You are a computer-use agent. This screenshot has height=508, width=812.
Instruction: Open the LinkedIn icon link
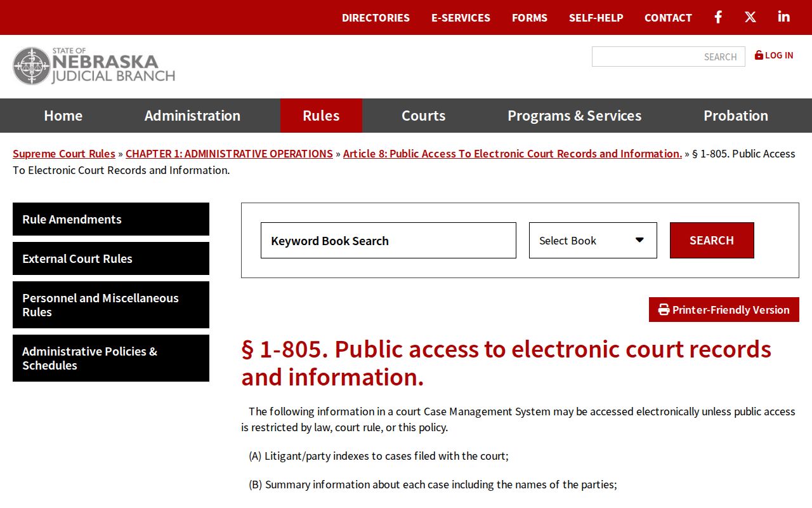click(x=784, y=17)
